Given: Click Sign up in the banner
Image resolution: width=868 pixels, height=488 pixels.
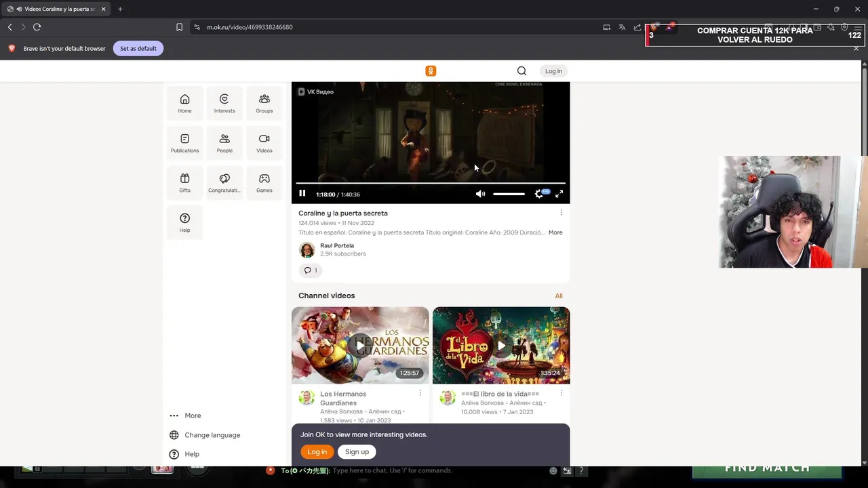Looking at the screenshot, I should [x=357, y=452].
